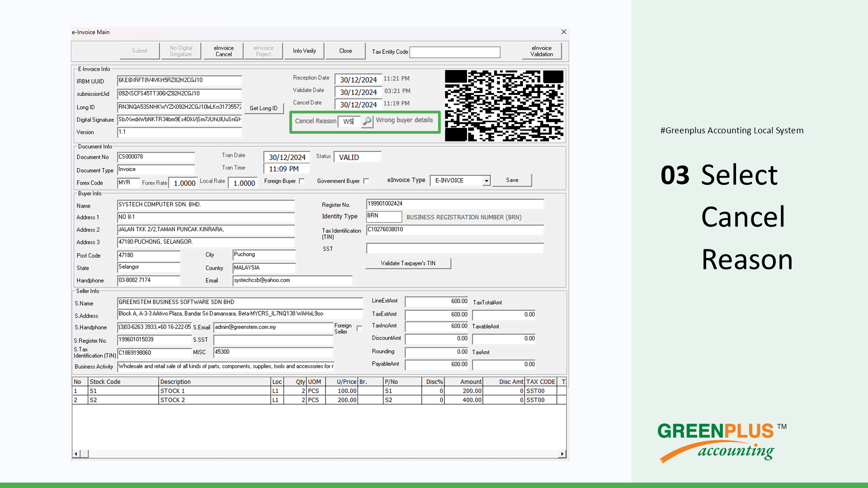Click the seller S.Name field
Image resolution: width=868 pixels, height=488 pixels.
(x=240, y=302)
